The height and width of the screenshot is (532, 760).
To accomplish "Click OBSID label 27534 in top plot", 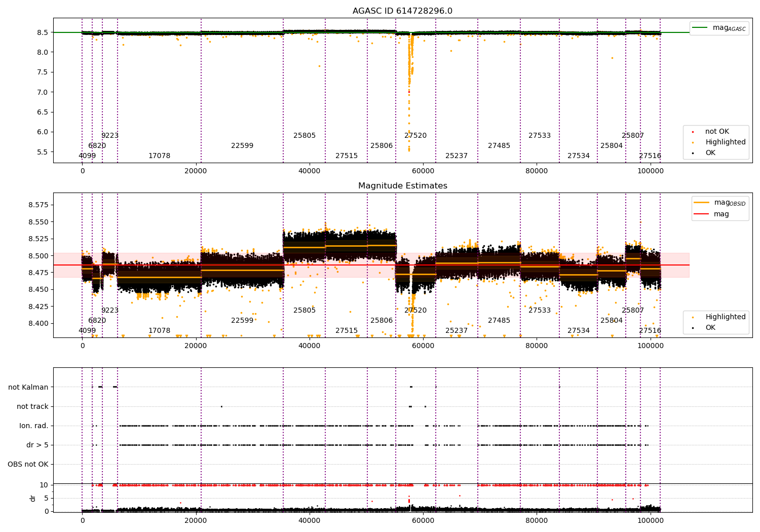I will pyautogui.click(x=579, y=156).
